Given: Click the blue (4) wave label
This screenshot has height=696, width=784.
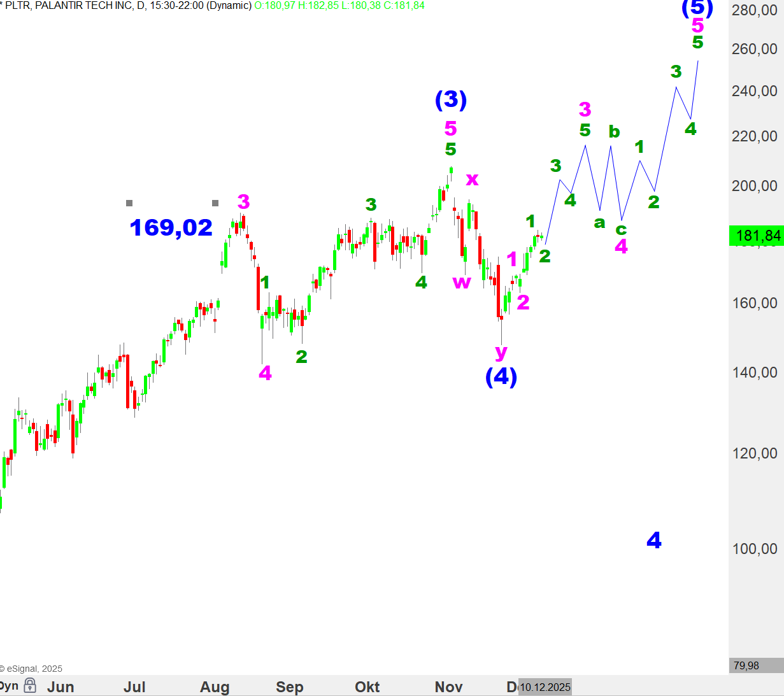Looking at the screenshot, I should click(501, 376).
